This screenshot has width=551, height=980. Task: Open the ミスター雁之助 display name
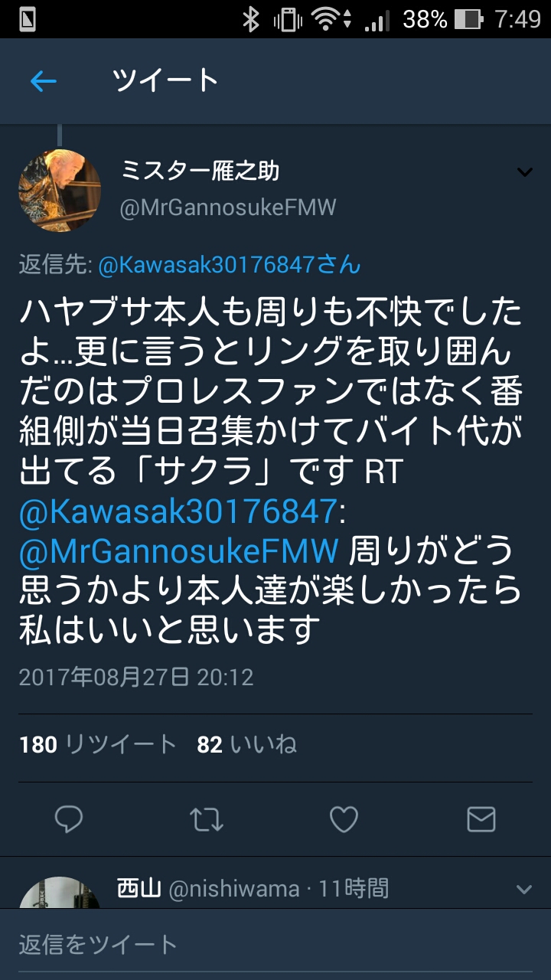pyautogui.click(x=200, y=171)
